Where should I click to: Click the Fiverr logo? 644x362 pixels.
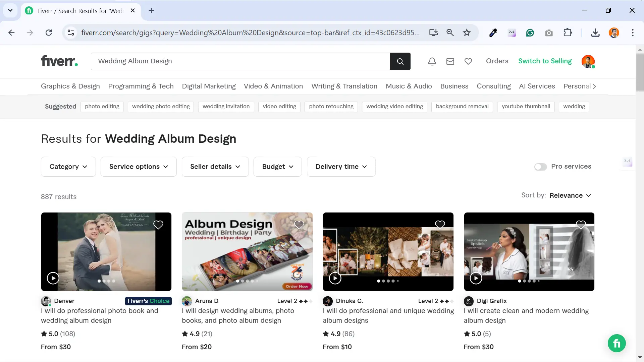click(59, 61)
